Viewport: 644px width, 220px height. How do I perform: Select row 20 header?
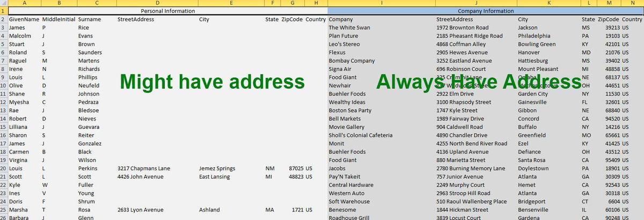(4, 168)
